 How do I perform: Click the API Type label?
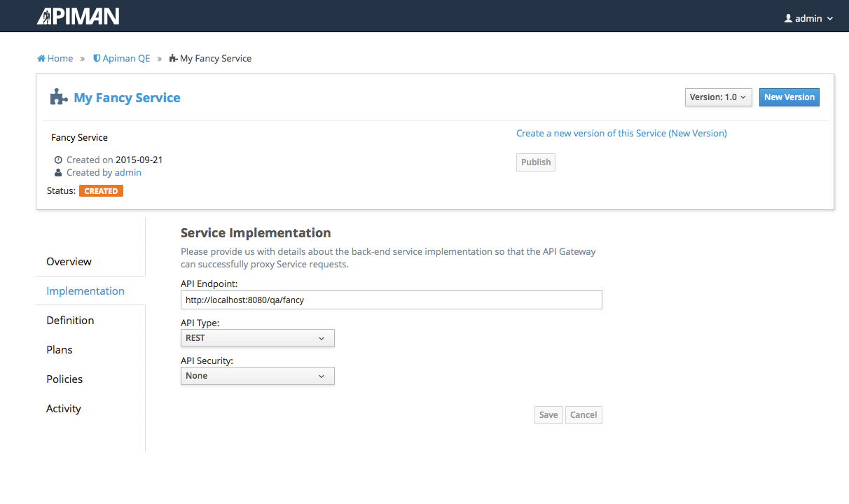[x=200, y=323]
